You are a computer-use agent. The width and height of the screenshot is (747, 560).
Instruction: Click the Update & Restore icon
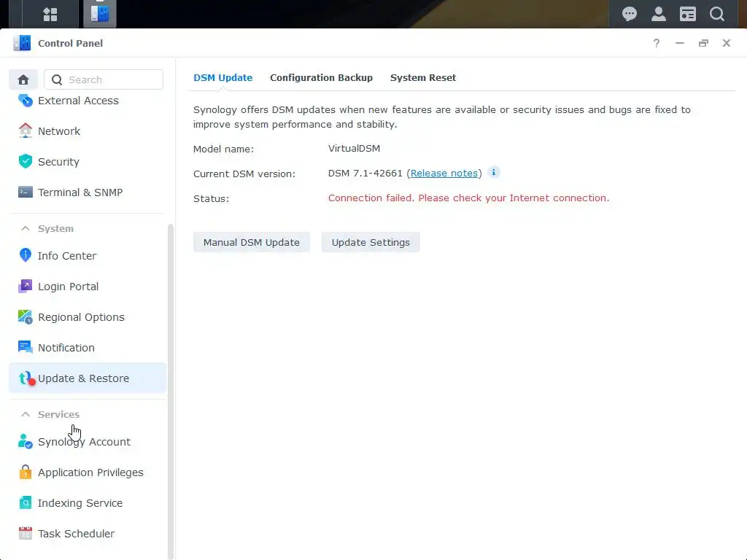tap(27, 378)
